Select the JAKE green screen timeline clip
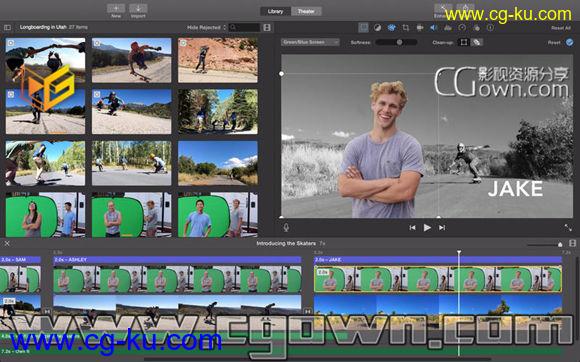This screenshot has height=362, width=580. [x=438, y=279]
